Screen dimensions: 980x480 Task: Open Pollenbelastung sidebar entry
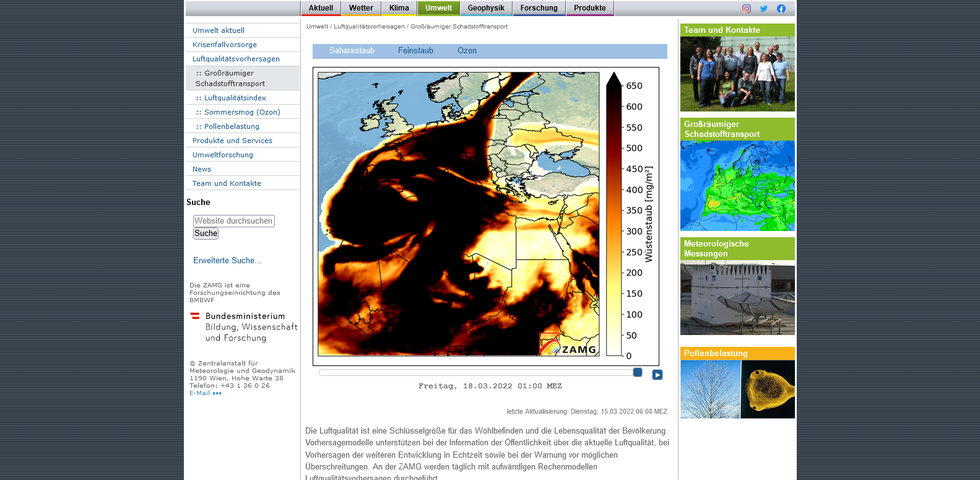[232, 126]
